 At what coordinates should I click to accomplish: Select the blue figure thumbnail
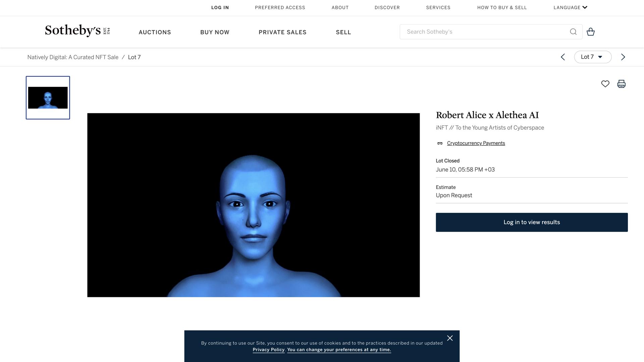(x=48, y=98)
